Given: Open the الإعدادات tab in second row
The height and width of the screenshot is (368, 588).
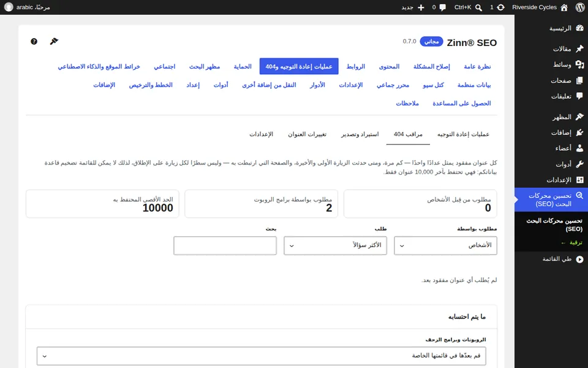Looking at the screenshot, I should point(351,85).
